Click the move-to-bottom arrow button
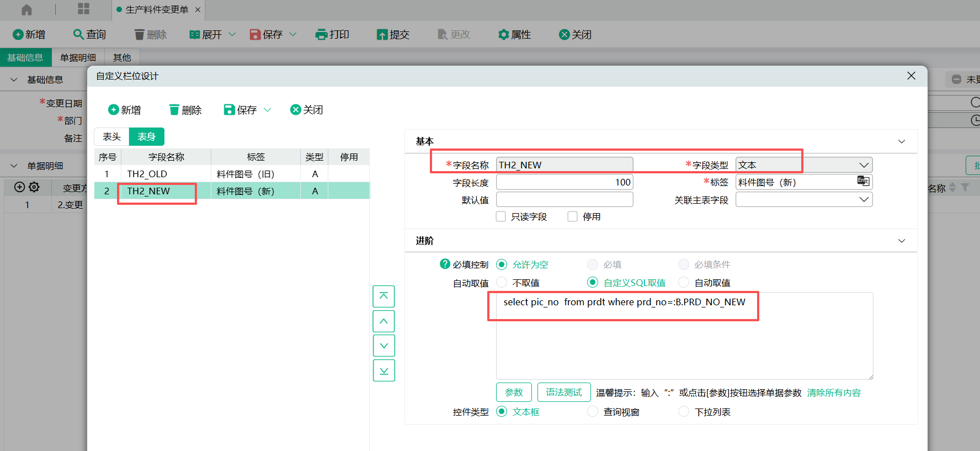The height and width of the screenshot is (451, 980). (x=384, y=370)
